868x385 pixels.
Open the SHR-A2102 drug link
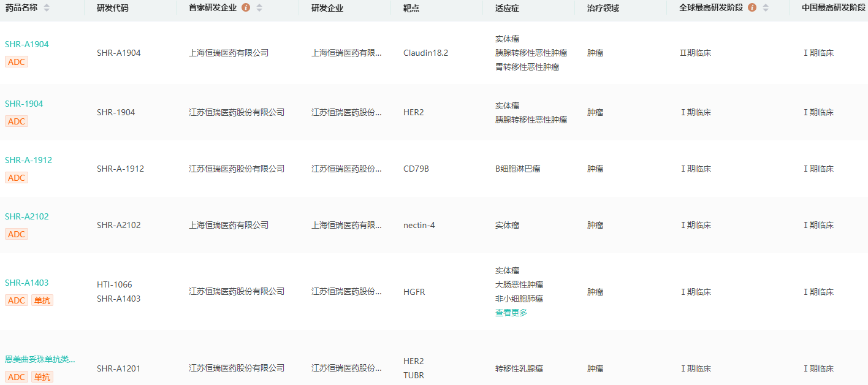[x=27, y=216]
